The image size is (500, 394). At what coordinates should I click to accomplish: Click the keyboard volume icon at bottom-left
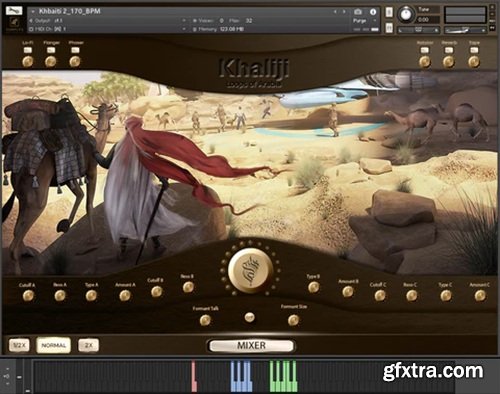(x=7, y=376)
